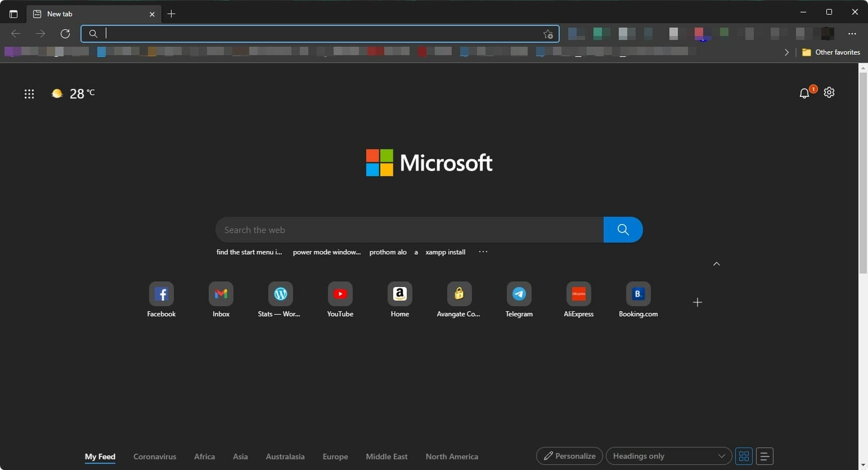
Task: Click in the browser address bar
Action: point(320,34)
